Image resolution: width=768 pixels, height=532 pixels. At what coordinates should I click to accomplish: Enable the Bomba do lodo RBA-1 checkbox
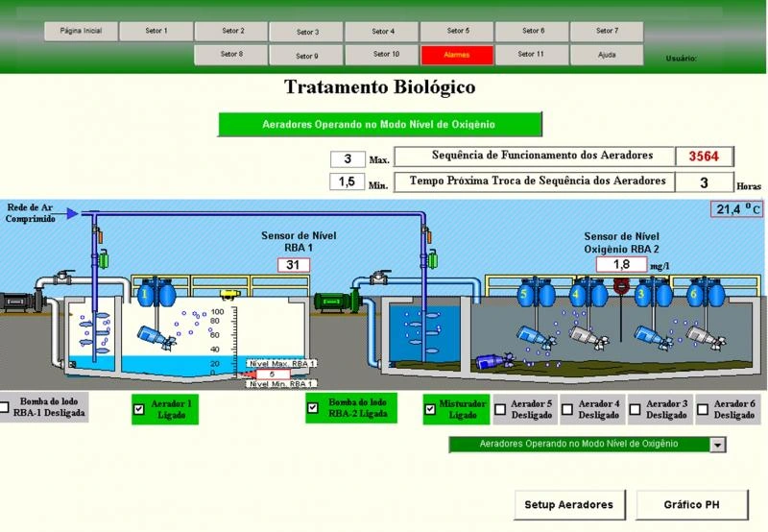click(x=6, y=407)
